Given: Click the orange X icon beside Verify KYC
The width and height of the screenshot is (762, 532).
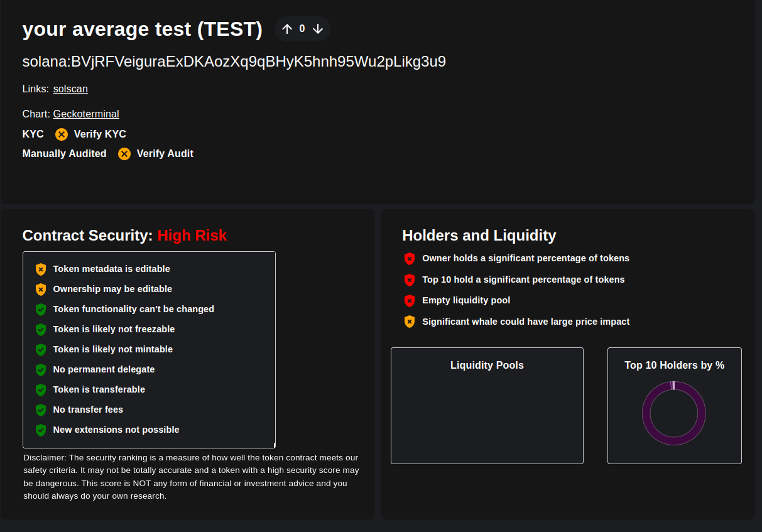Looking at the screenshot, I should click(62, 134).
